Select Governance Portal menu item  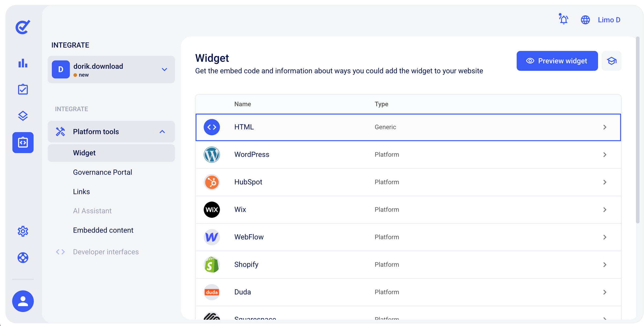[x=103, y=172]
